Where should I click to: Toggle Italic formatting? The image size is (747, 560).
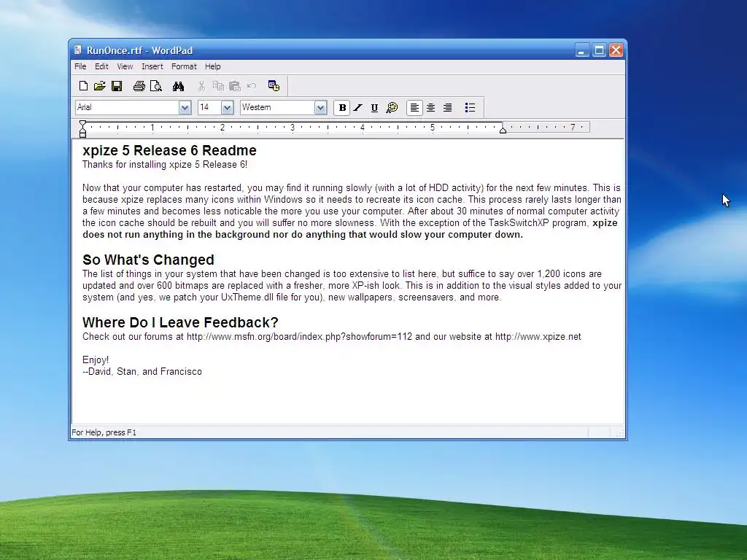pyautogui.click(x=357, y=108)
